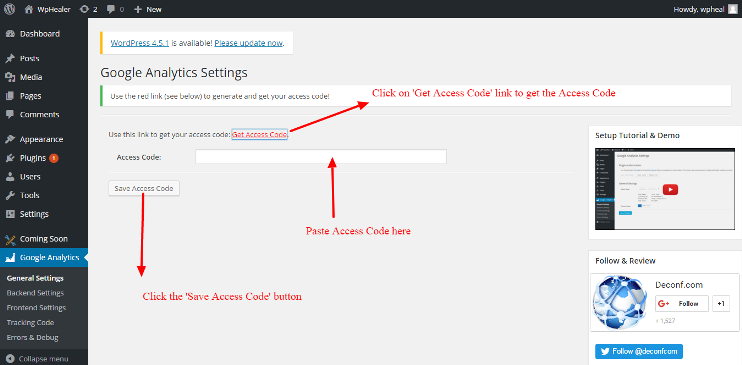Select Errors & Debug submenu item
The height and width of the screenshot is (365, 742).
point(32,338)
